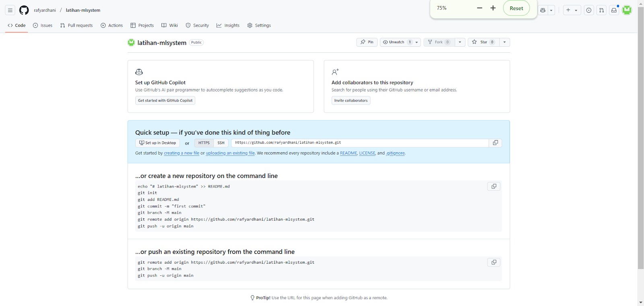Viewport: 644px width, 306px height.
Task: Open the repository Settings tab
Action: 259,25
